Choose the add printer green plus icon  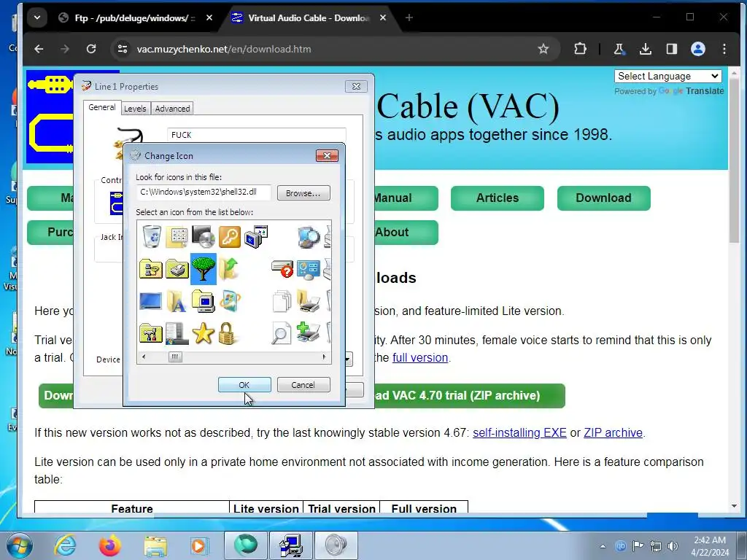tap(309, 332)
